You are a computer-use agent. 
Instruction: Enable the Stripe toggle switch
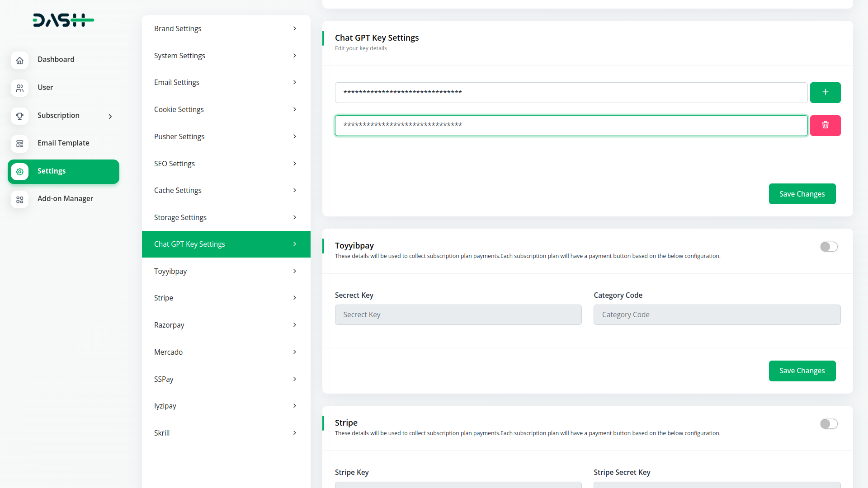pyautogui.click(x=829, y=424)
